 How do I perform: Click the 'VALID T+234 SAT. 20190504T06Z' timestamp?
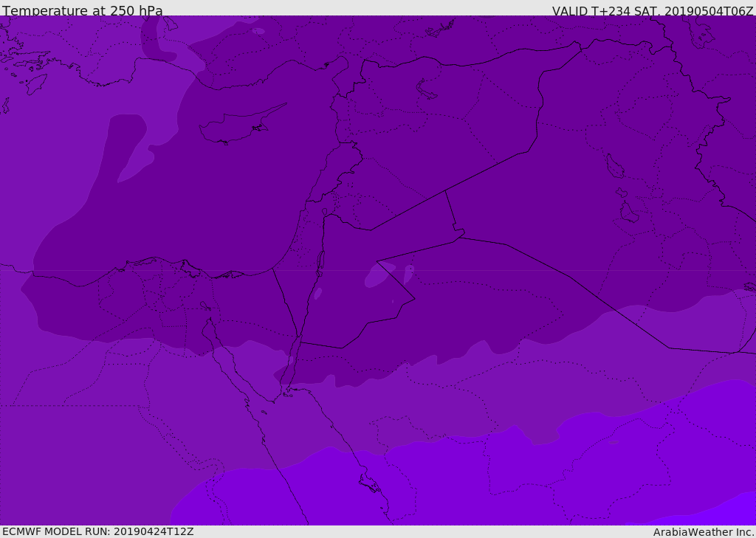653,10
